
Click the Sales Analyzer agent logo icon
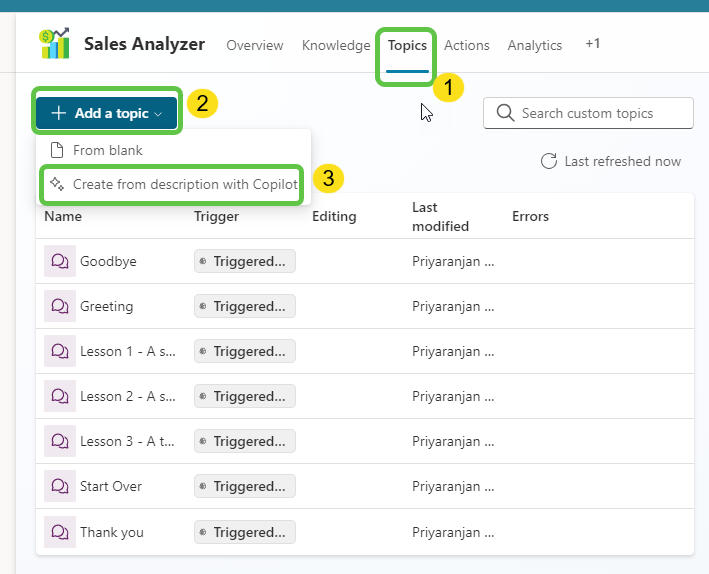tap(54, 44)
